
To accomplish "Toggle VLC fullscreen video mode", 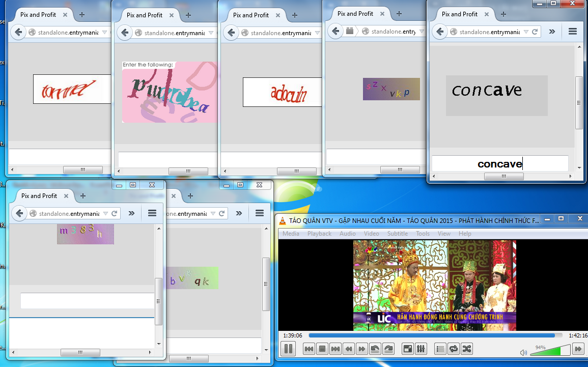I will tap(407, 349).
